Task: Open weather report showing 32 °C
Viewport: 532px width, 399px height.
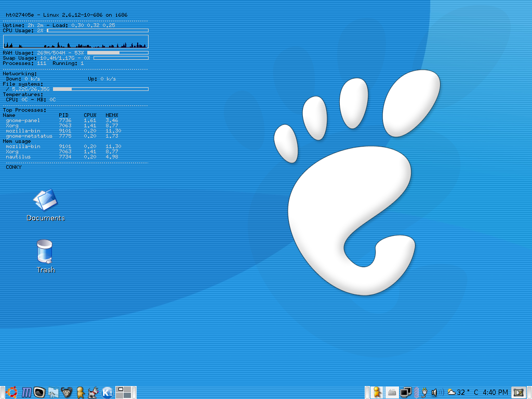Action: click(463, 392)
